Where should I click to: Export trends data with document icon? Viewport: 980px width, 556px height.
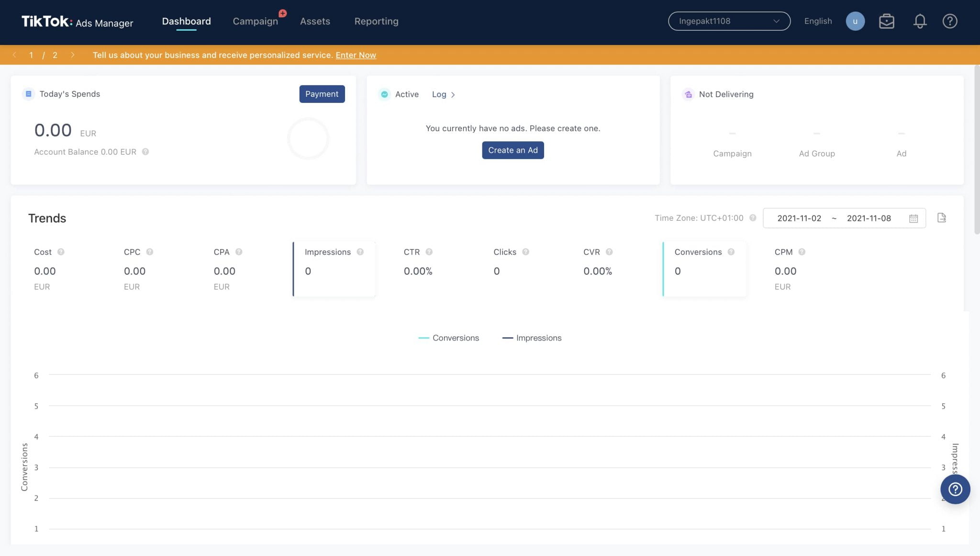click(941, 218)
